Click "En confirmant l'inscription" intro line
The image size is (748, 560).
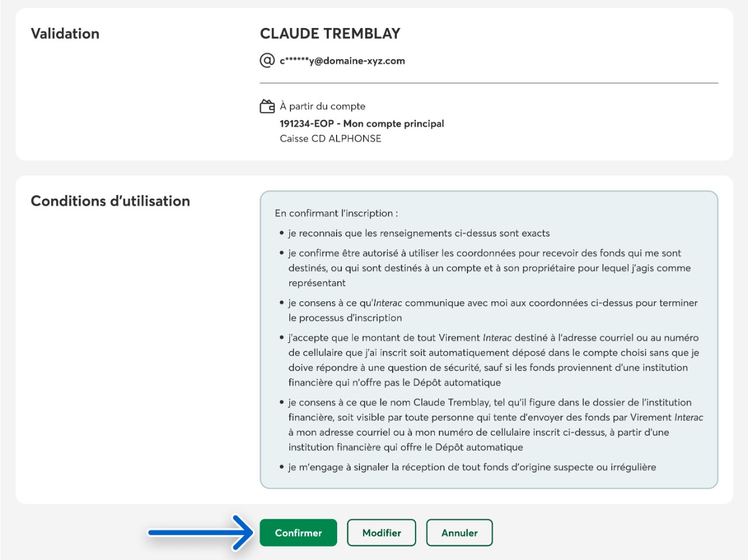336,213
